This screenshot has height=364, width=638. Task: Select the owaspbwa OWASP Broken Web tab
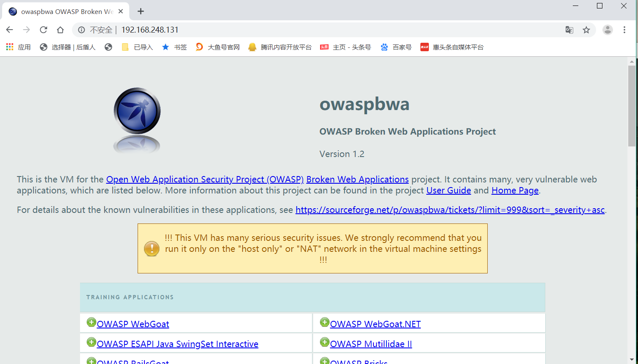(66, 11)
